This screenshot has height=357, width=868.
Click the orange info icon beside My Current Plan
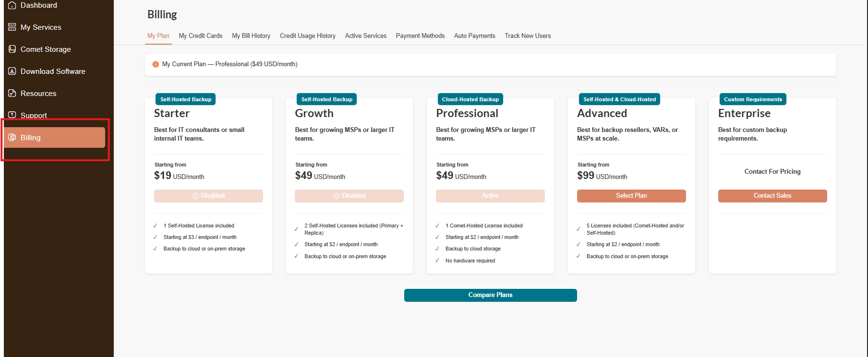coord(156,64)
